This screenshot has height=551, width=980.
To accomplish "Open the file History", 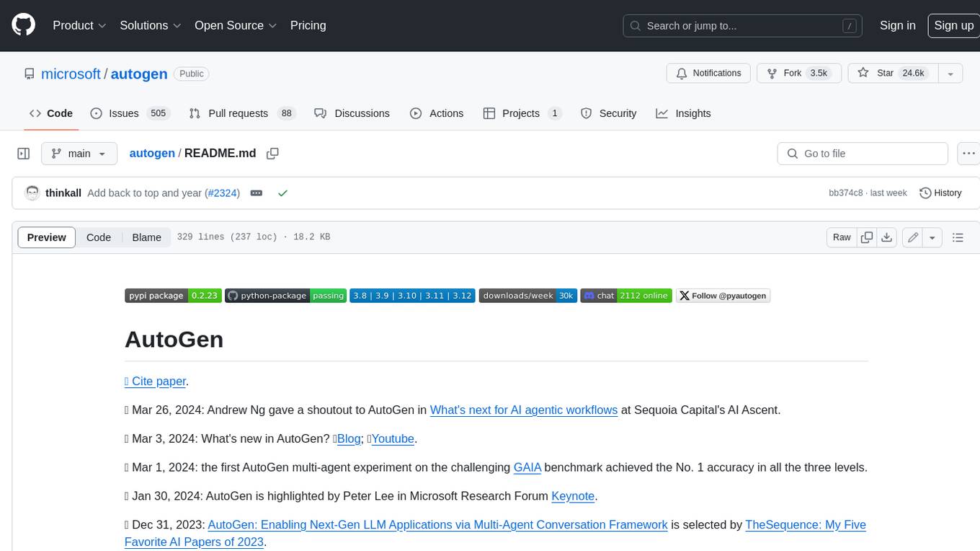I will coord(941,193).
